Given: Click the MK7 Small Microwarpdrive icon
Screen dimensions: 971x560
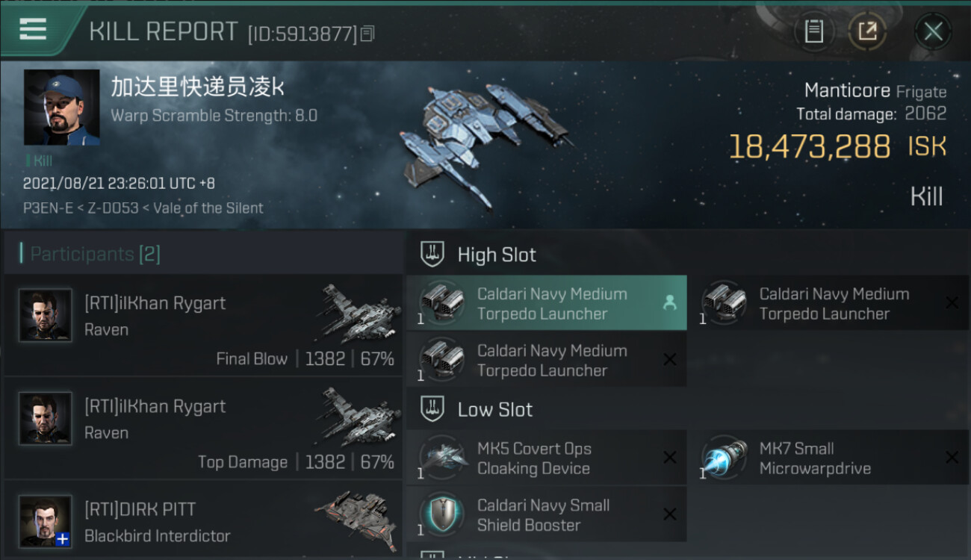Looking at the screenshot, I should (x=725, y=458).
